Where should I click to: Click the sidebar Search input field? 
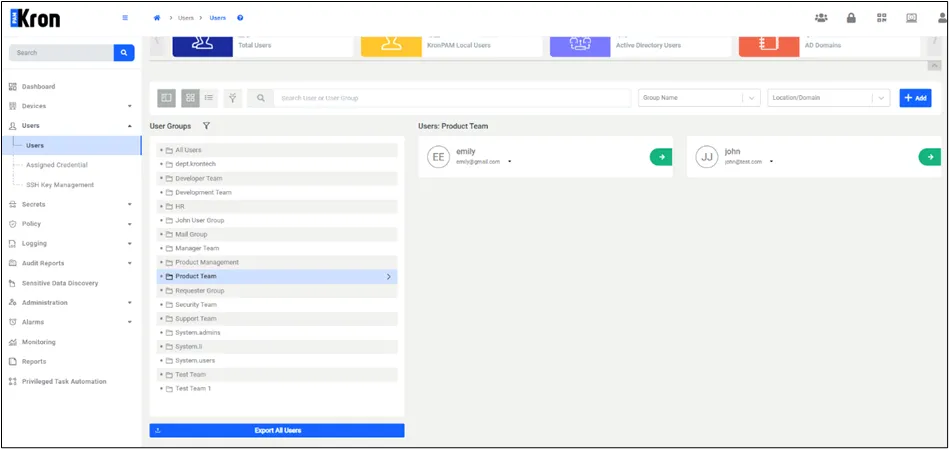click(x=61, y=53)
